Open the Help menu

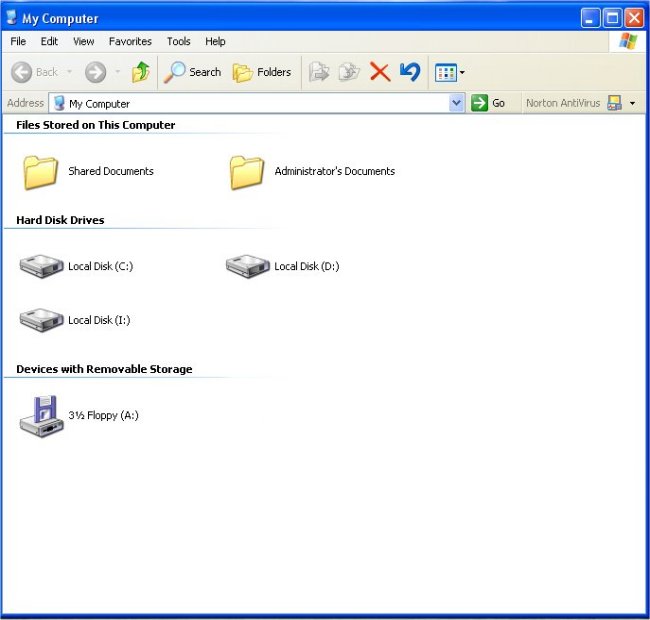click(215, 41)
